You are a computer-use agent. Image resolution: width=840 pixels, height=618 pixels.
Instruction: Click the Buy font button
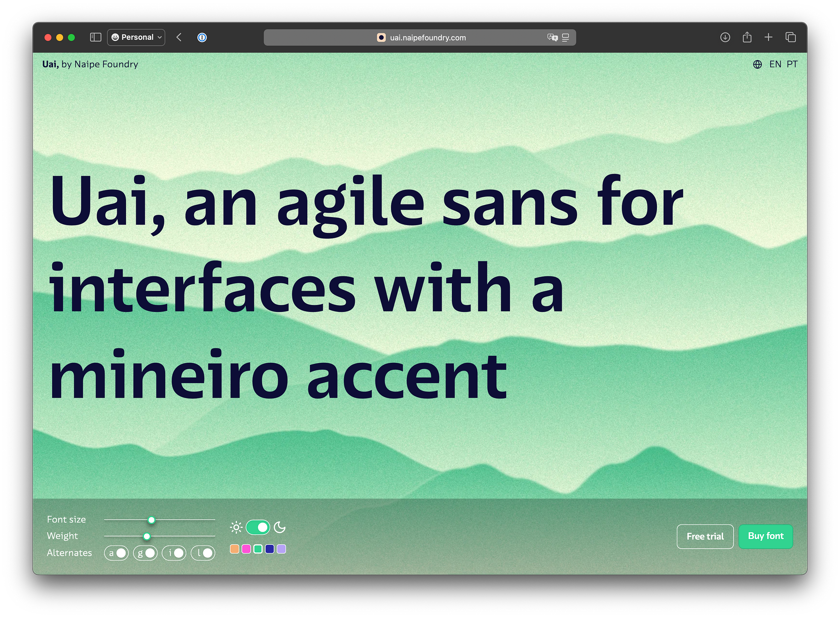pyautogui.click(x=765, y=536)
